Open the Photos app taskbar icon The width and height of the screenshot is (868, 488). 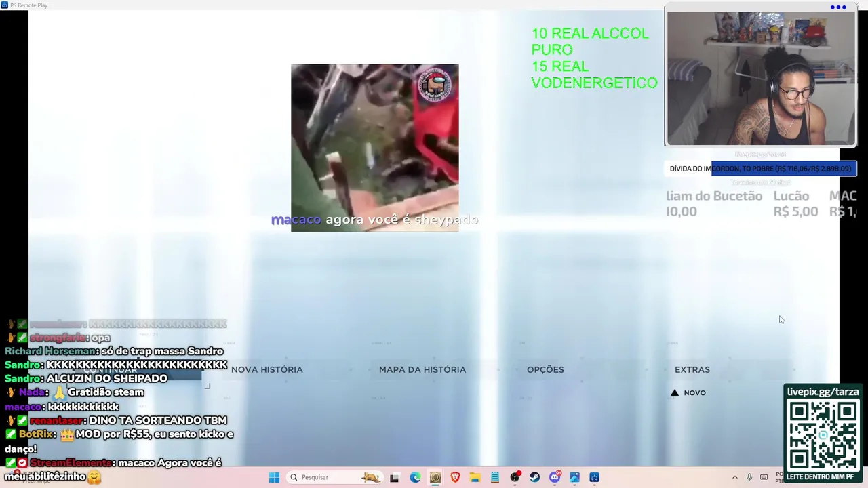click(x=574, y=477)
